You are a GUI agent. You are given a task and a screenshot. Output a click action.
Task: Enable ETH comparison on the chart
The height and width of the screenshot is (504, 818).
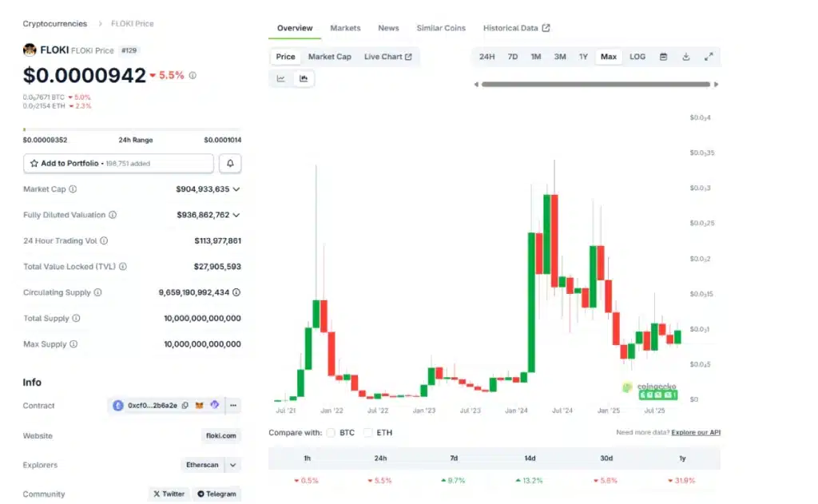pos(366,432)
